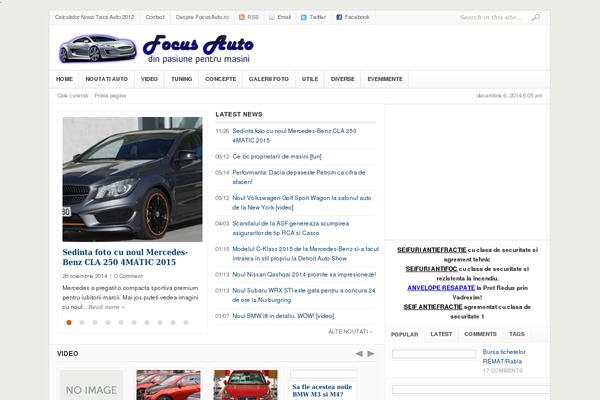
Task: Open SEIFURI ANTIFOC link
Action: (431, 269)
